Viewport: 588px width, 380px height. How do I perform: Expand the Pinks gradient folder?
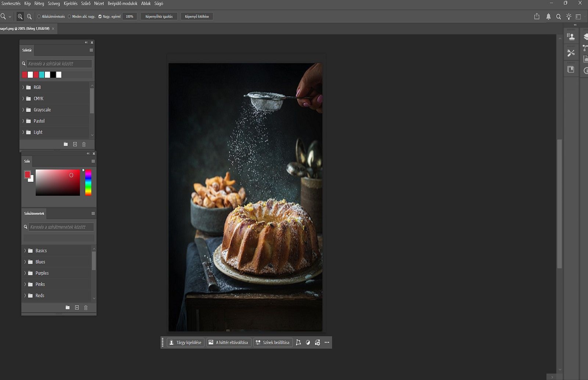point(25,284)
